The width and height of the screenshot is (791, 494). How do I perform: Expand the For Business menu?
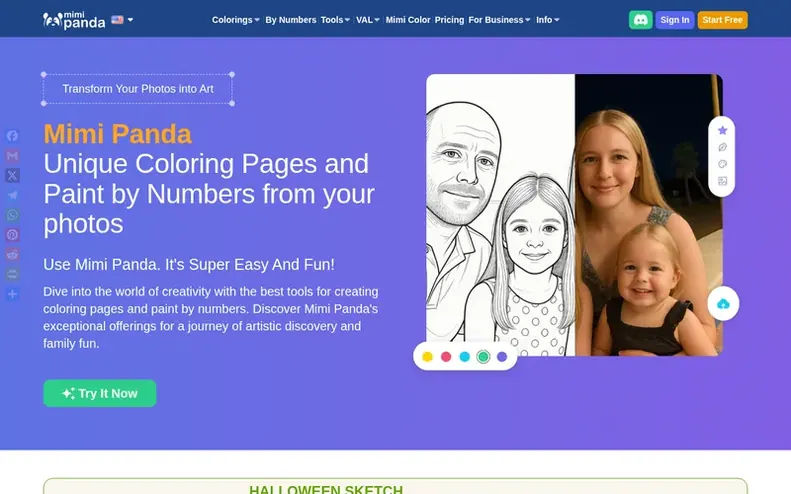point(499,20)
